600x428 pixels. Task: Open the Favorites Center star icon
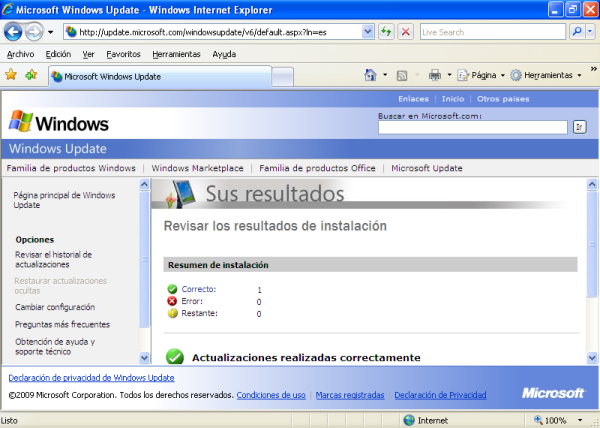(11, 75)
